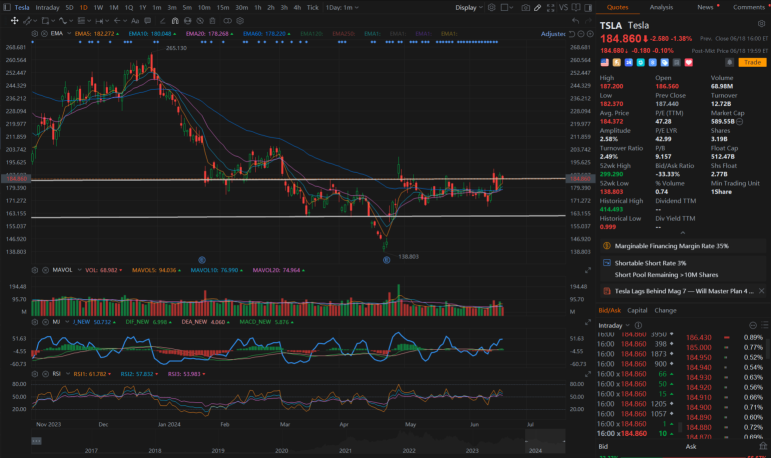Toggle the left sidebar panel icon
Viewport: 771px width, 458px height.
tap(7, 7)
